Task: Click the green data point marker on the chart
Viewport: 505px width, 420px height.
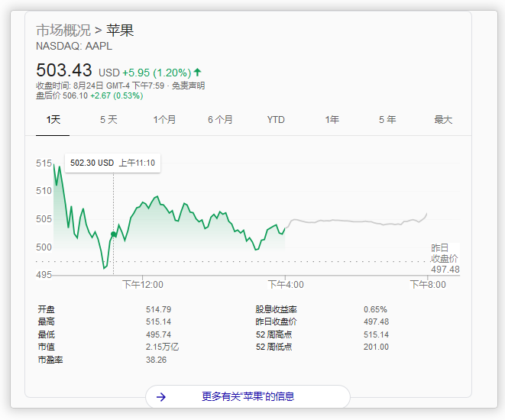Action: [113, 234]
